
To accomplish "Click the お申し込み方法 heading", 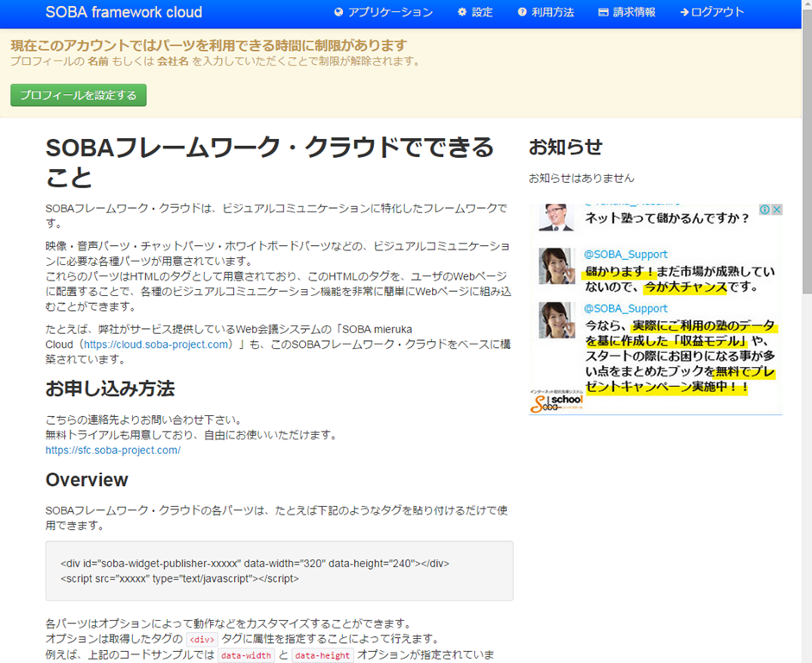I will coord(111,388).
